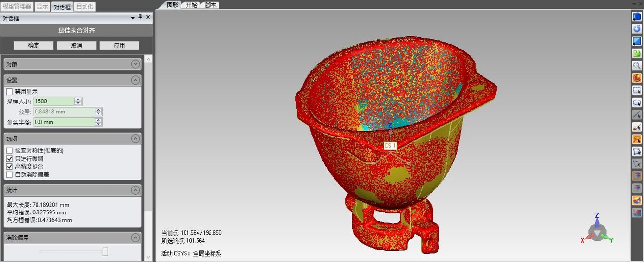
Task: Click the 最佳拟合对齐 dialog title
Action: click(x=76, y=30)
